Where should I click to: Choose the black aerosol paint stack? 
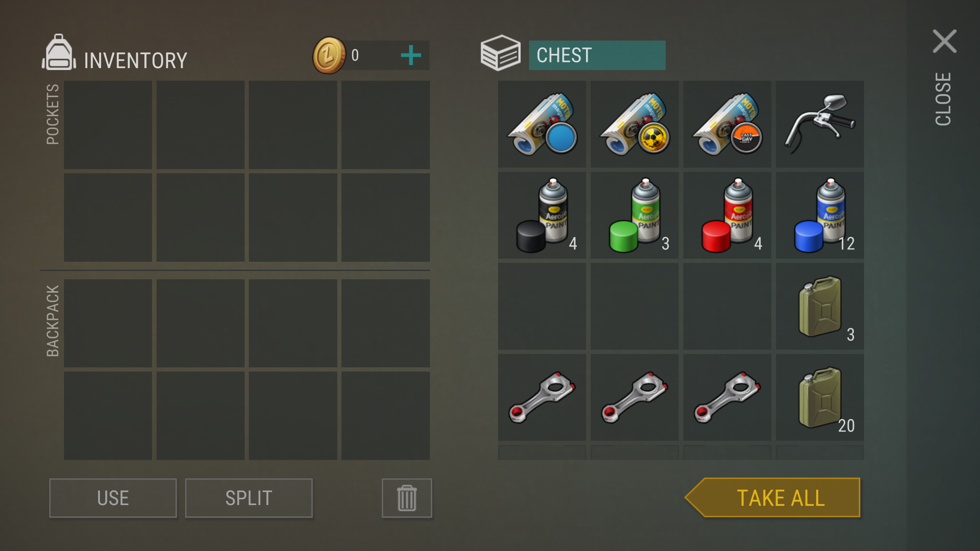(x=542, y=215)
